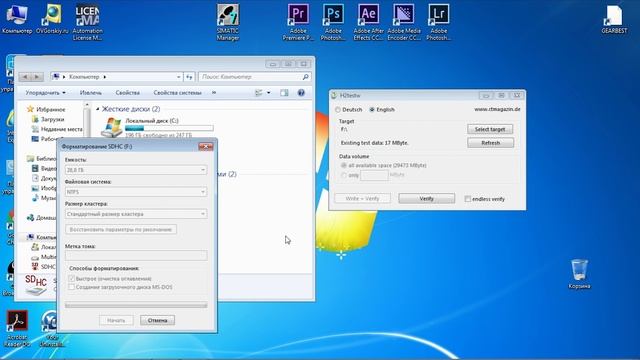Viewport: 640px width, 360px height.
Task: Launch Automation License Manager shortcut
Action: (x=87, y=22)
